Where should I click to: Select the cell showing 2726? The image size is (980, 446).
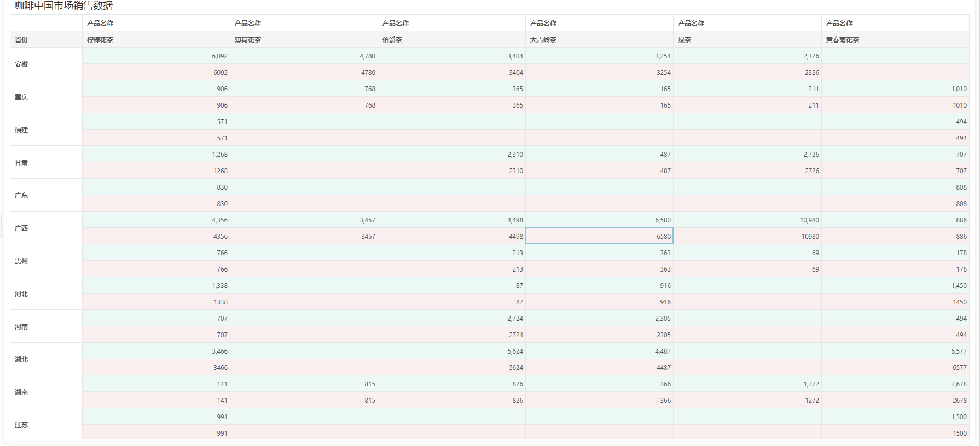pos(747,171)
